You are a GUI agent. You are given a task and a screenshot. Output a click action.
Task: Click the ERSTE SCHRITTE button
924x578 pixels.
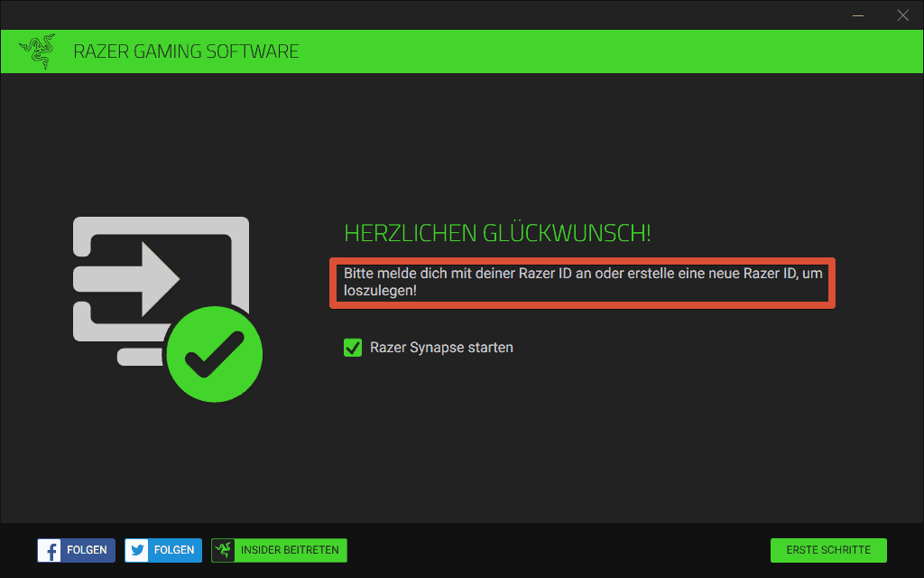coord(828,550)
